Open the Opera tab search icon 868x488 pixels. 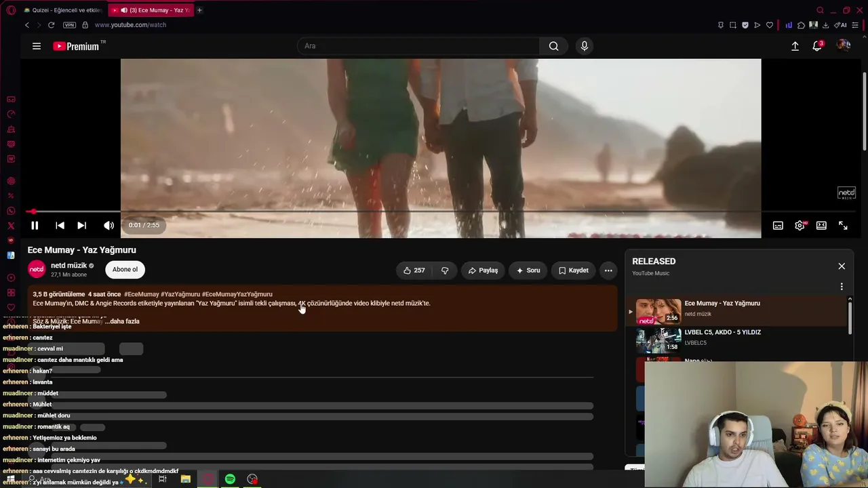point(821,10)
